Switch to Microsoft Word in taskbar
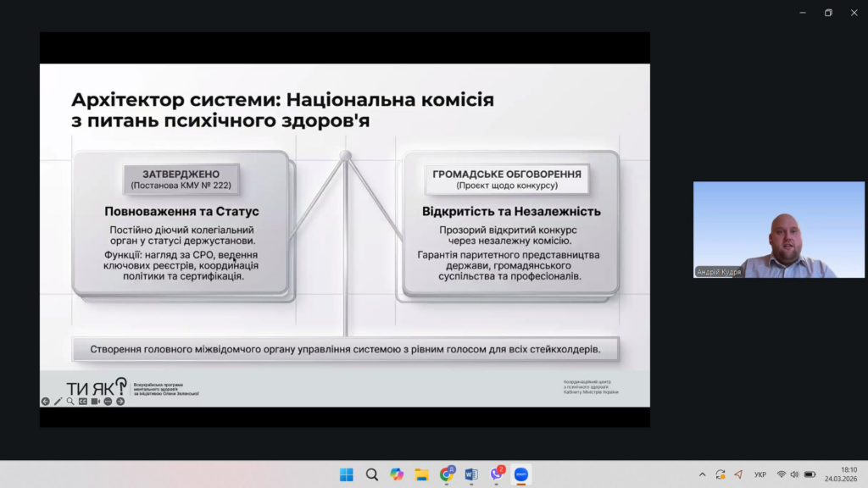 (x=471, y=474)
